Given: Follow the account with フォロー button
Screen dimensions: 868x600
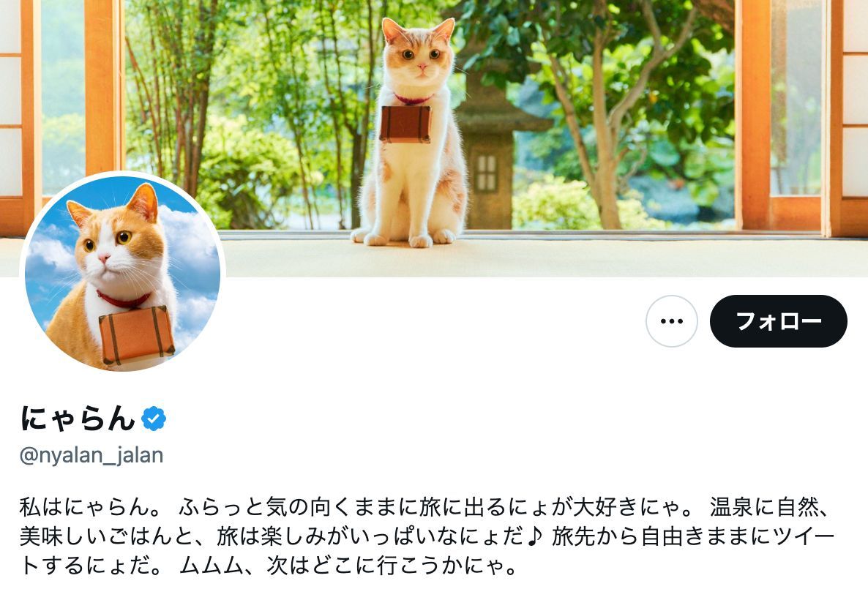Looking at the screenshot, I should pos(778,321).
